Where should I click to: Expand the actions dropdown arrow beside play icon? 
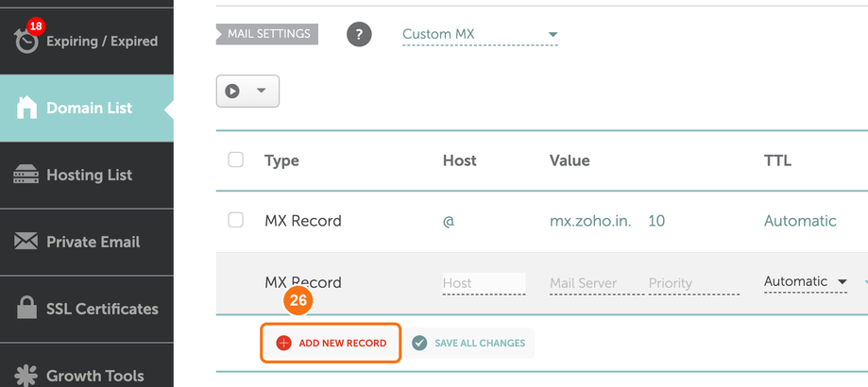pos(262,91)
